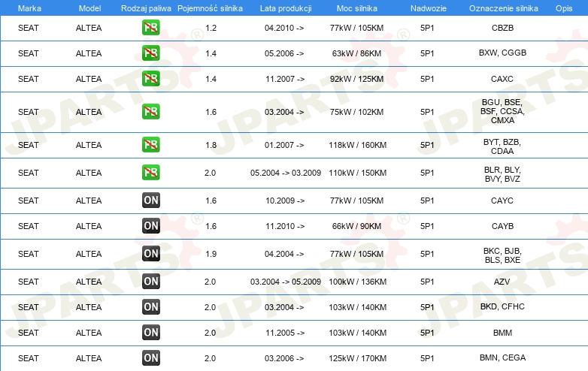Select the BLR, BLY, BVY, BVZ cell

click(502, 174)
